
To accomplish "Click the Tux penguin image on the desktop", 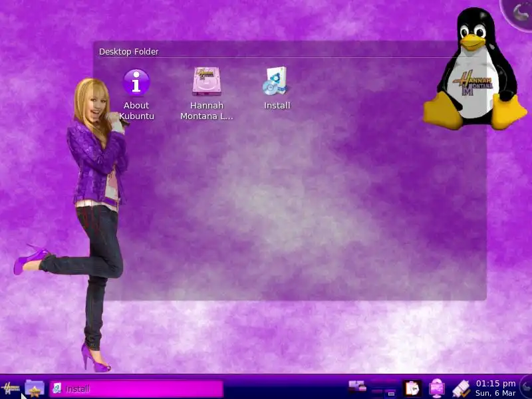I will click(475, 70).
